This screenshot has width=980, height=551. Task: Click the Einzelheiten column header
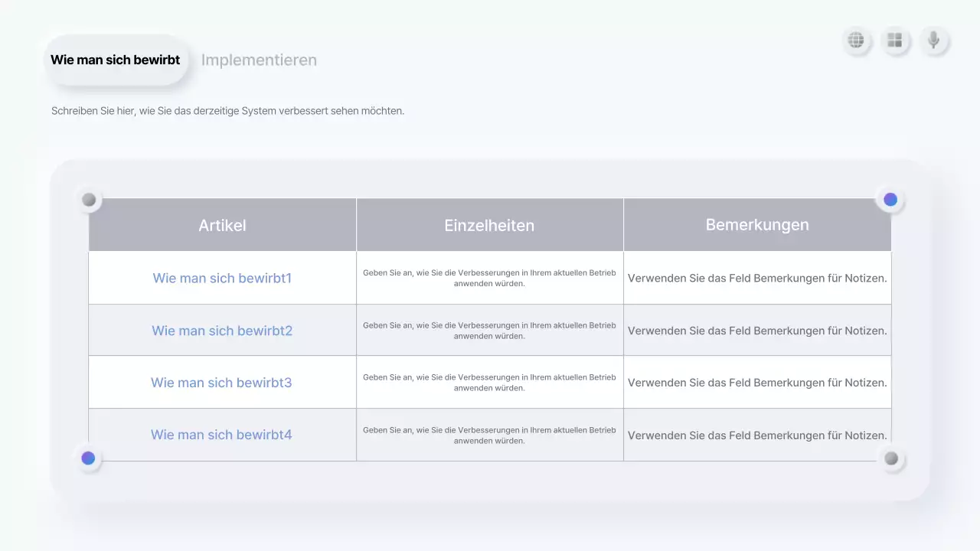click(x=489, y=225)
